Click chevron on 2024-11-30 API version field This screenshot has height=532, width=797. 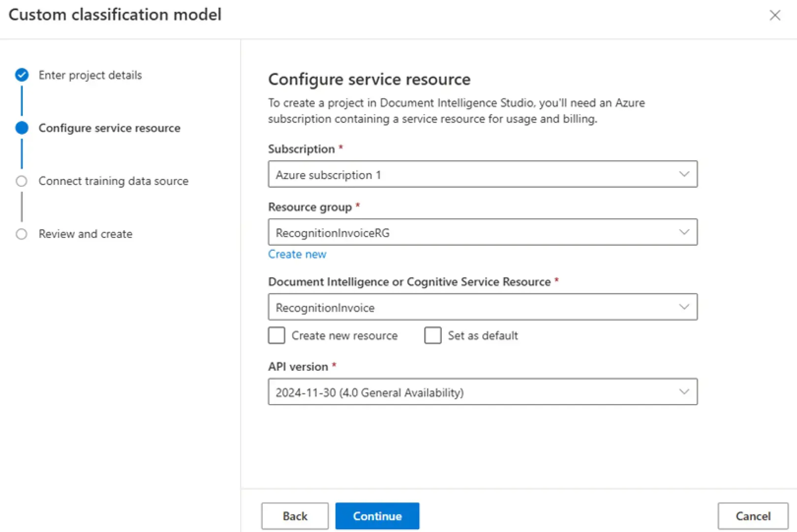(x=684, y=391)
